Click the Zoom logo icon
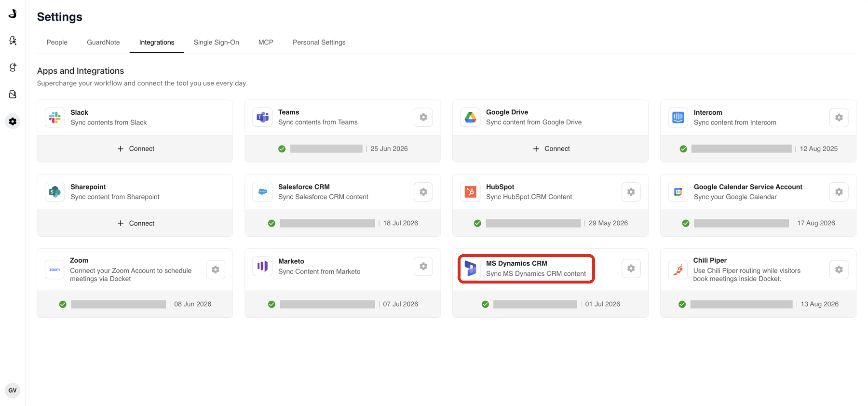 (55, 270)
